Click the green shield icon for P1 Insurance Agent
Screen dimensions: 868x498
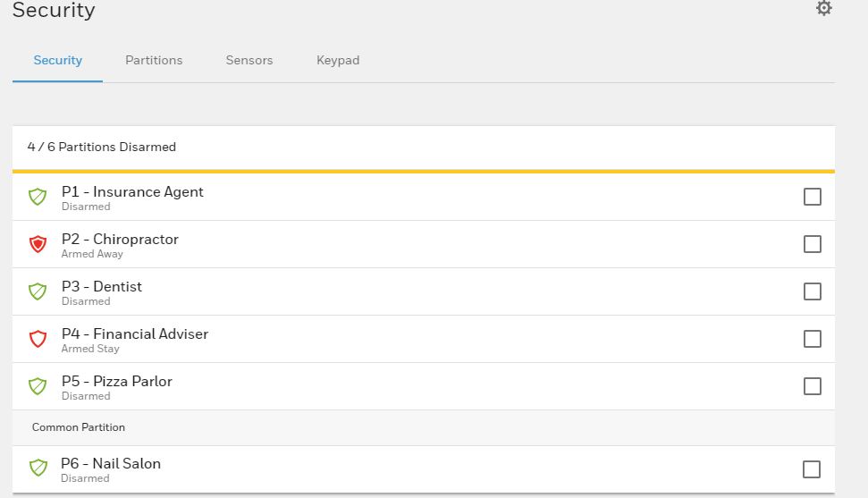[x=38, y=197]
